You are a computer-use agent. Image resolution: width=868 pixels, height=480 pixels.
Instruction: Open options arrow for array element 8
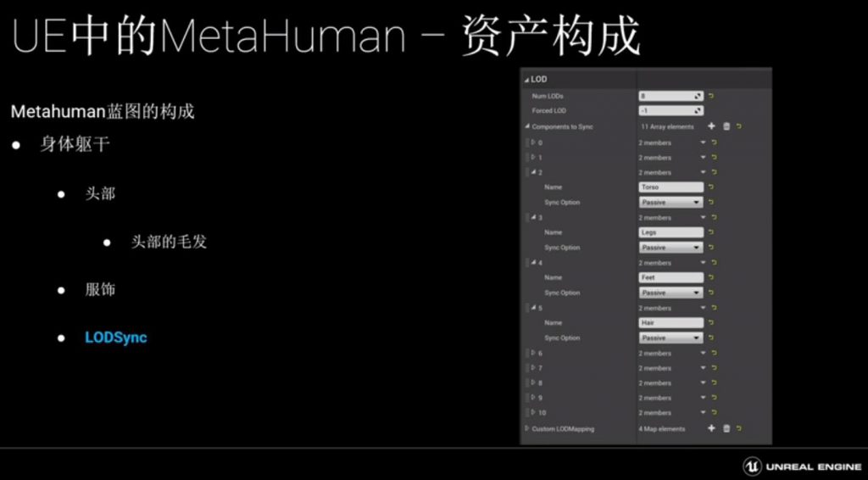(x=703, y=382)
